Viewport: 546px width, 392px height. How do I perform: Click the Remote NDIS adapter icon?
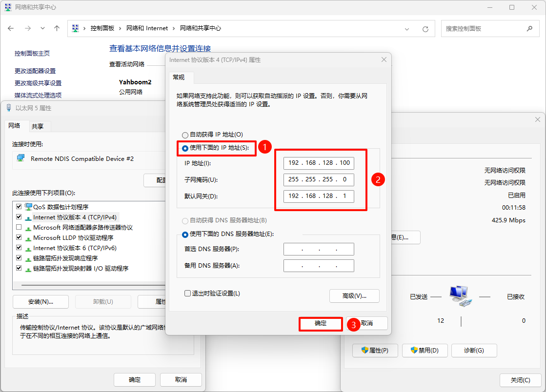21,158
